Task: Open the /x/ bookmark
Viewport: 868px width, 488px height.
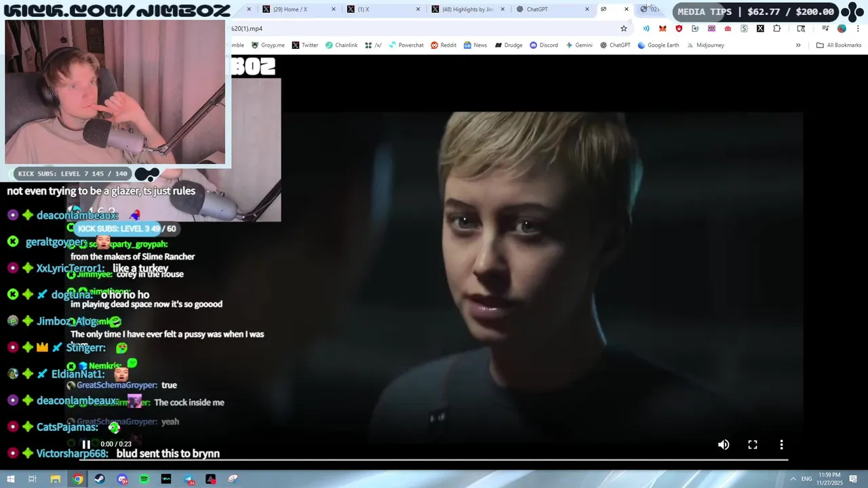Action: (373, 45)
